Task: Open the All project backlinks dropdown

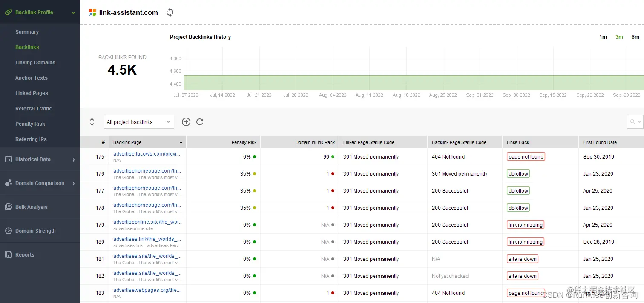Action: tap(139, 122)
